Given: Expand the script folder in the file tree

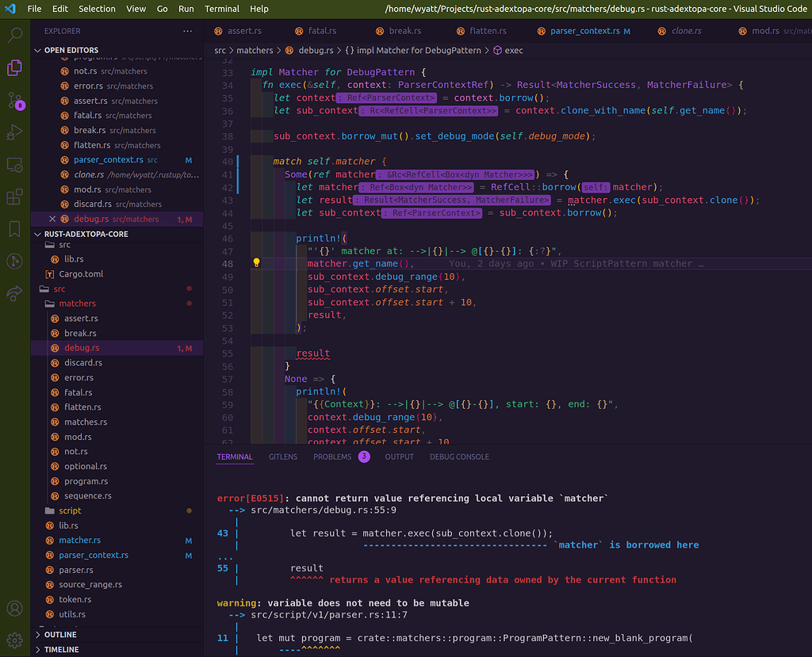Looking at the screenshot, I should (x=70, y=510).
